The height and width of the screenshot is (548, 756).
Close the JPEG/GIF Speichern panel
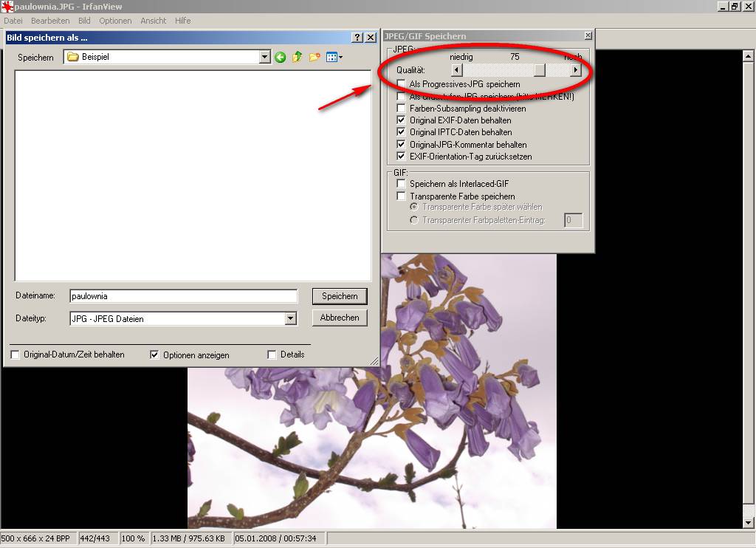point(588,35)
